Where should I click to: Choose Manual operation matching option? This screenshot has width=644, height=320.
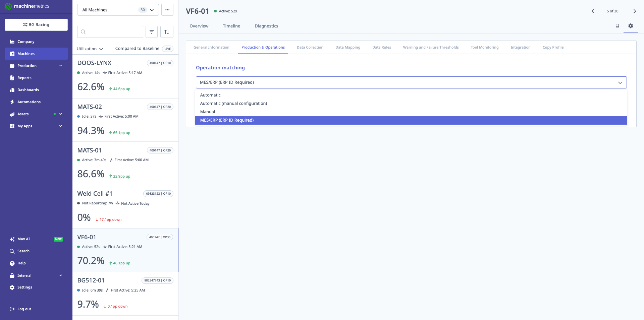click(208, 112)
